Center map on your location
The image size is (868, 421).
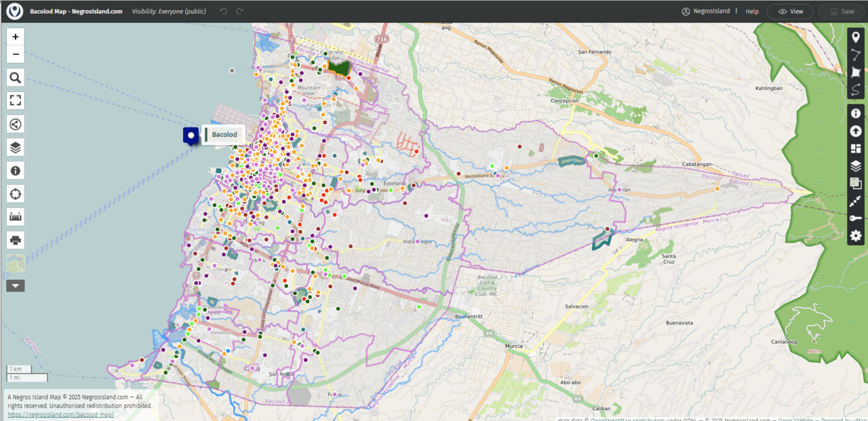16,194
